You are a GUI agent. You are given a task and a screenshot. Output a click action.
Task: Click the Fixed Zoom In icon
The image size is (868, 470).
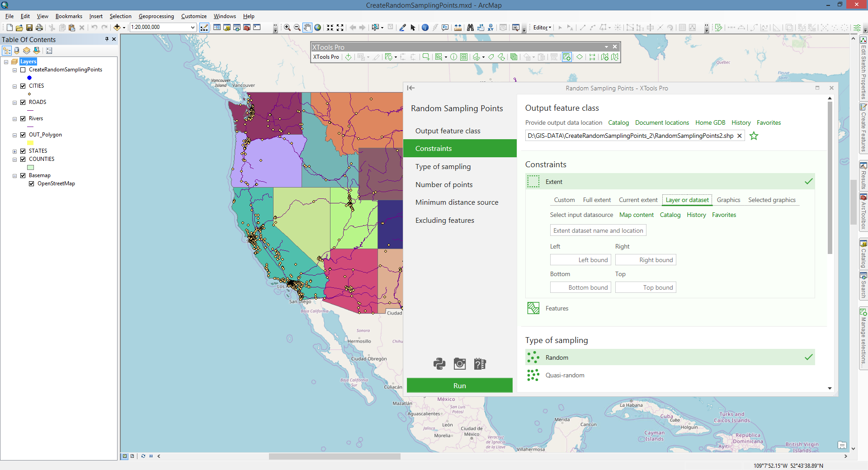coord(330,28)
